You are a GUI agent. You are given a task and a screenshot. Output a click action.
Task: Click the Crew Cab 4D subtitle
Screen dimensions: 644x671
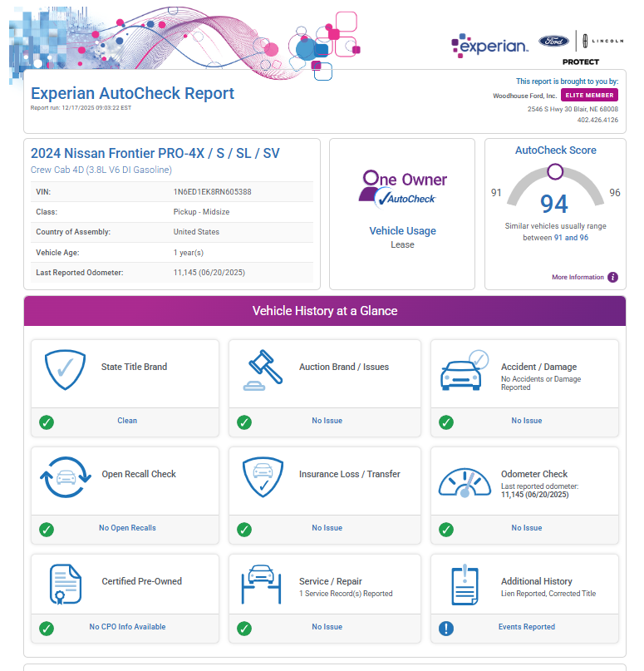101,170
